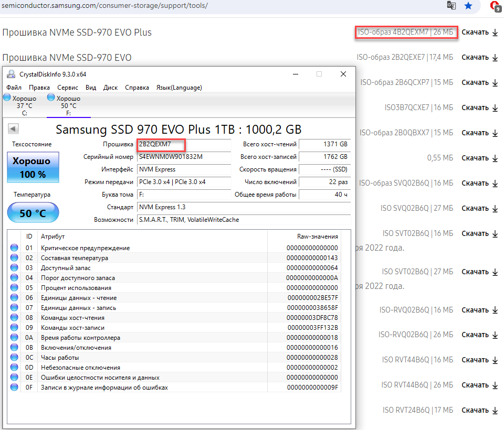Open the Справка menu
The width and height of the screenshot is (504, 430).
[137, 88]
